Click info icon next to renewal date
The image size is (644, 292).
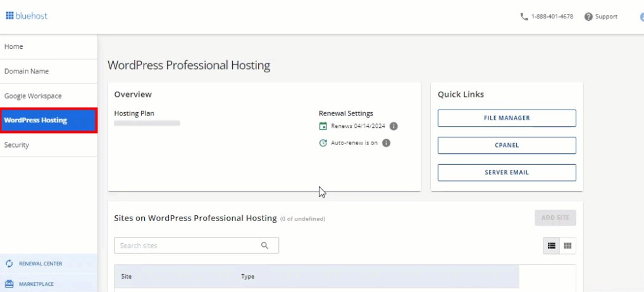tap(393, 126)
